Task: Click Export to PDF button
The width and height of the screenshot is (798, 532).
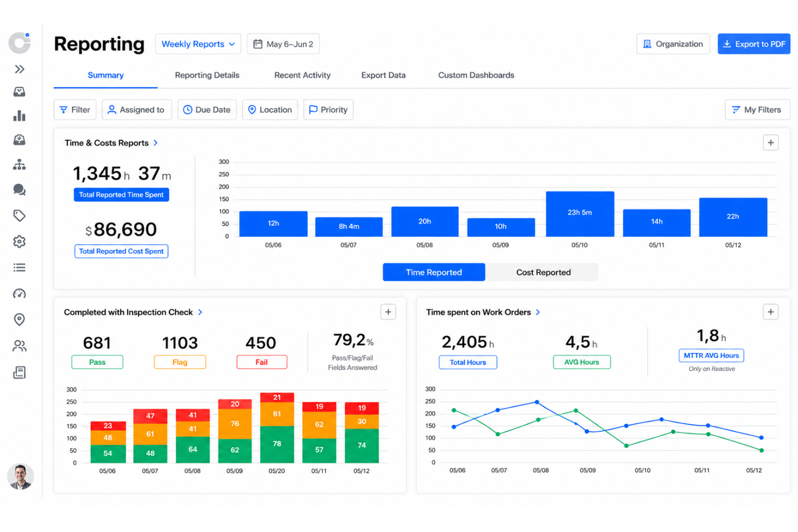Action: [x=754, y=44]
